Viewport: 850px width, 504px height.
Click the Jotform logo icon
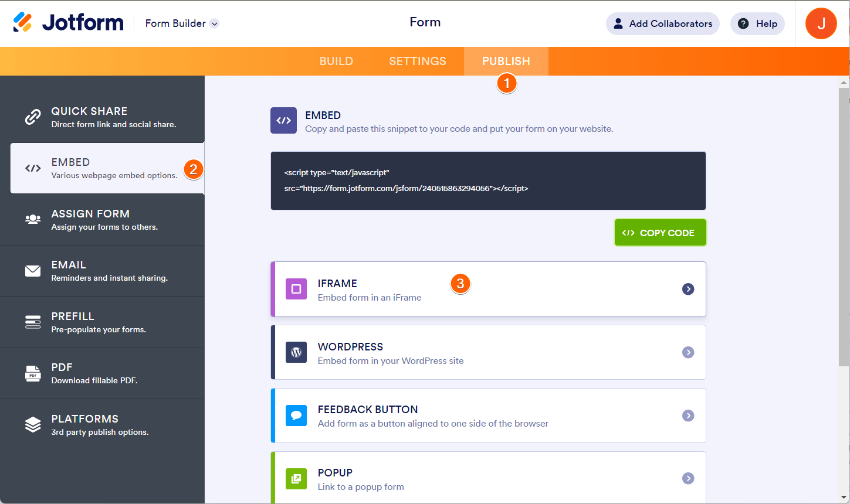(23, 22)
